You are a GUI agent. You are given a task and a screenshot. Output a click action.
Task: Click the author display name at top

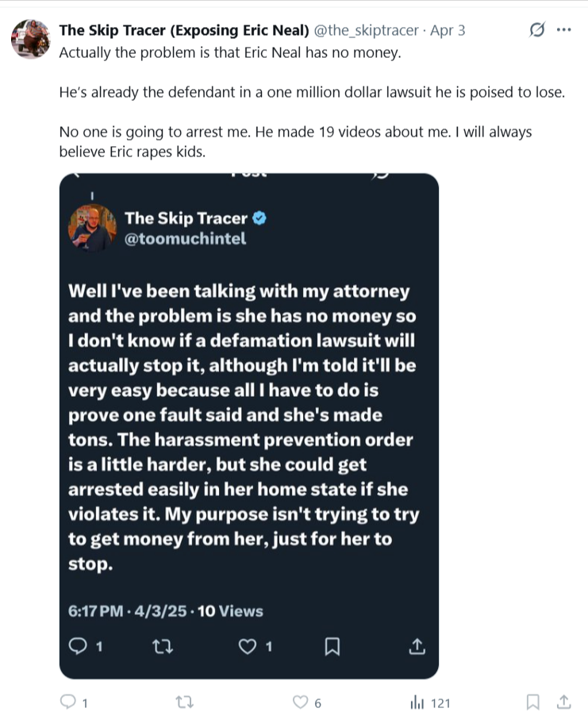(x=184, y=31)
